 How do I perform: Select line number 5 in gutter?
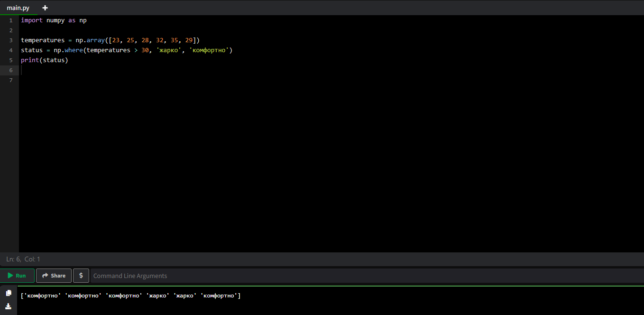pyautogui.click(x=11, y=60)
